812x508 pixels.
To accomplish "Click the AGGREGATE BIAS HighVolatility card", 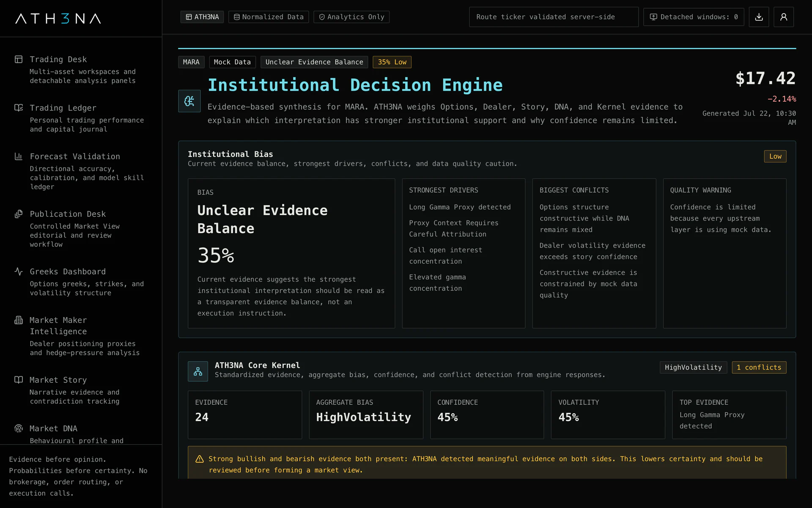I will (x=366, y=415).
